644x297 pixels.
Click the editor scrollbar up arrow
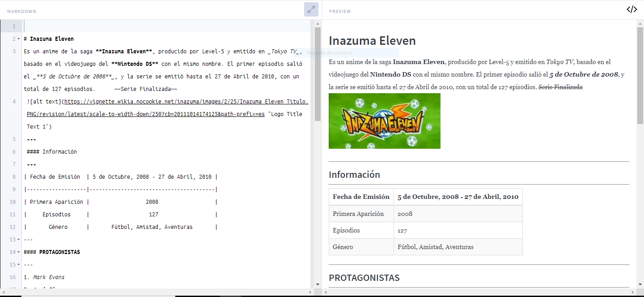click(318, 23)
